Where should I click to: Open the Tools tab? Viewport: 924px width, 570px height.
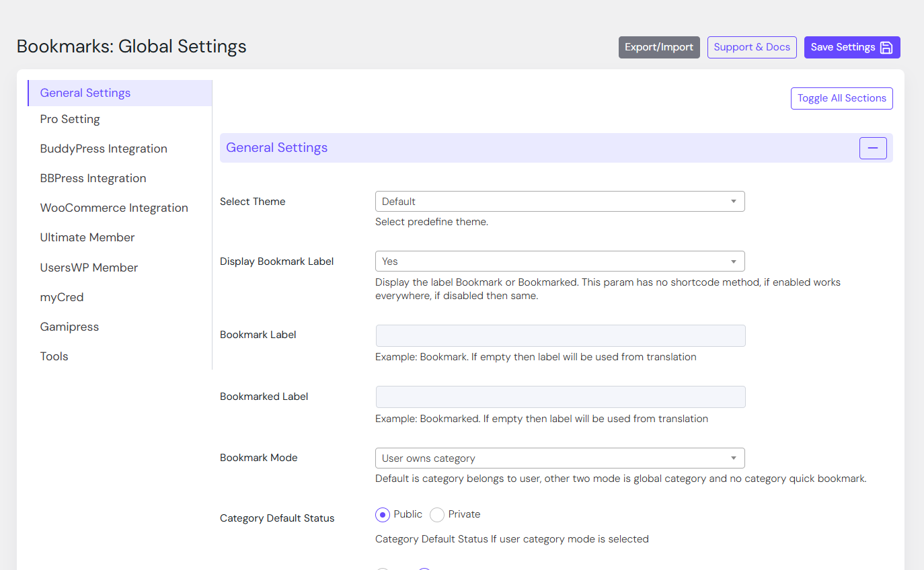tap(54, 356)
